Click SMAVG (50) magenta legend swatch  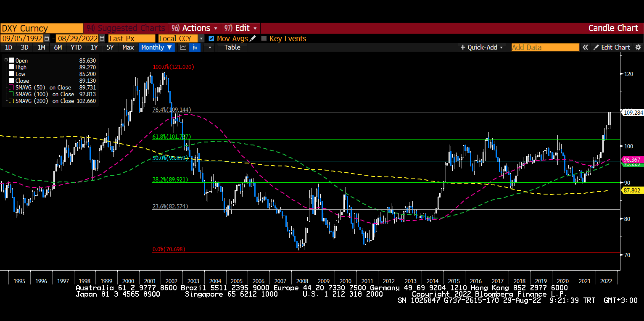click(x=11, y=87)
